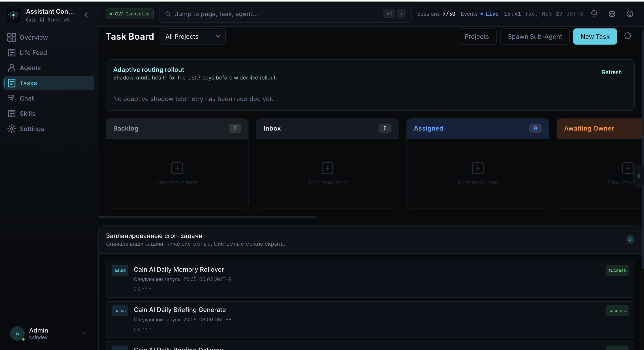Click the Agents person icon
The image size is (644, 350).
point(11,68)
